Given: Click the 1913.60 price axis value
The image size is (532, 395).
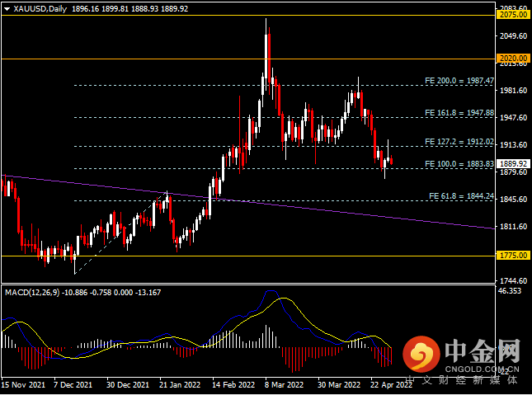Looking at the screenshot, I should 513,145.
